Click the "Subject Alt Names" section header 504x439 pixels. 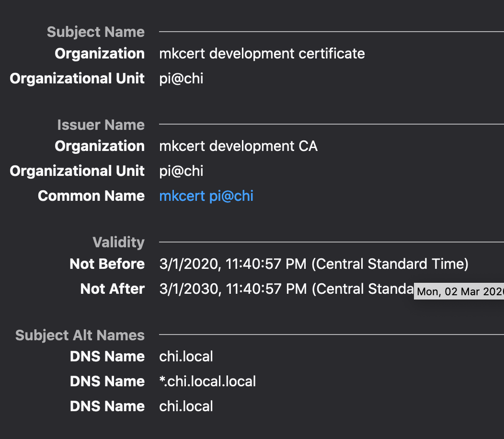80,335
